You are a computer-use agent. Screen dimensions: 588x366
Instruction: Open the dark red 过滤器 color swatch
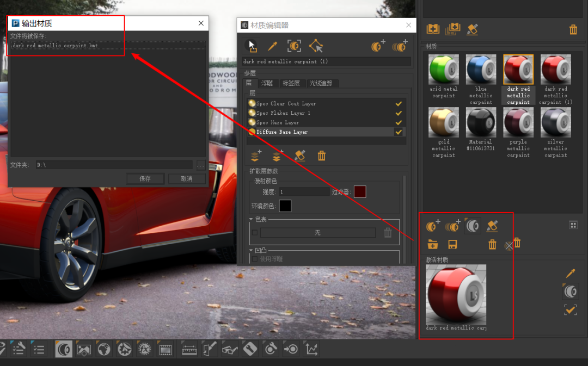click(x=360, y=191)
